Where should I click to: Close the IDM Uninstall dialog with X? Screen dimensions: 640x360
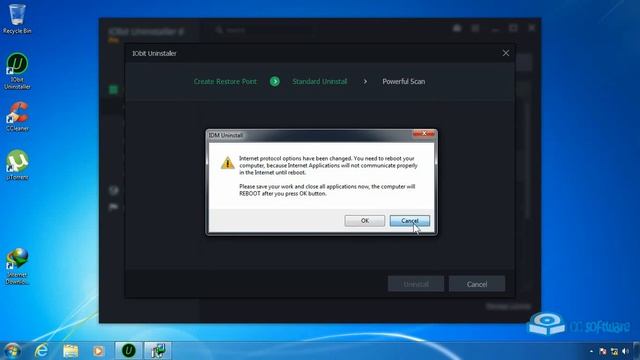[x=423, y=133]
